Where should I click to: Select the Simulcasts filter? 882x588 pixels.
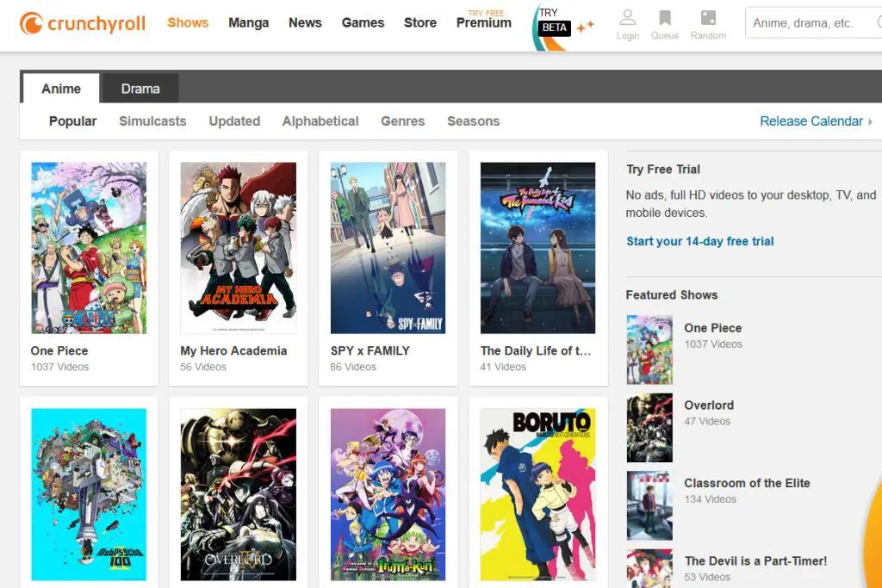tap(152, 121)
